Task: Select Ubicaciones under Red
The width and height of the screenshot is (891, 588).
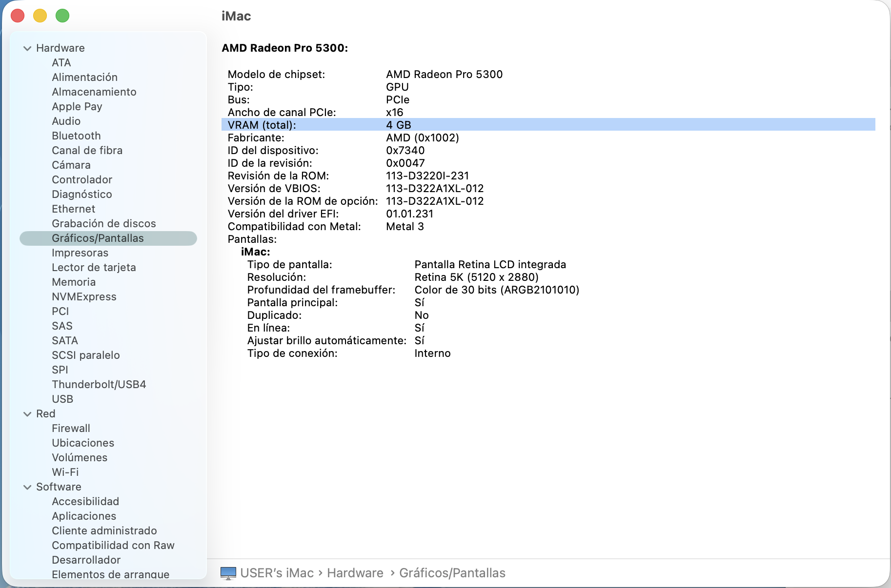Action: pos(83,443)
